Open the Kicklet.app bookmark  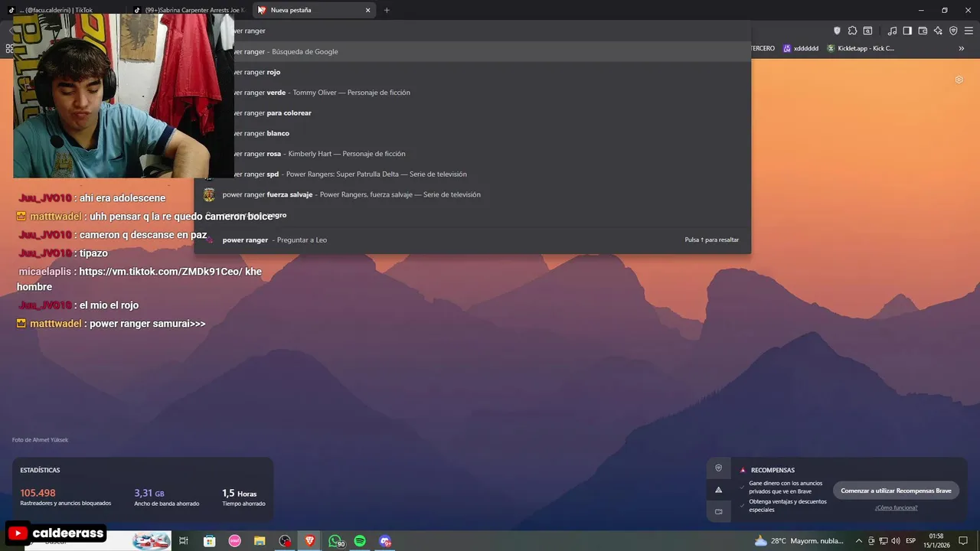pos(860,48)
